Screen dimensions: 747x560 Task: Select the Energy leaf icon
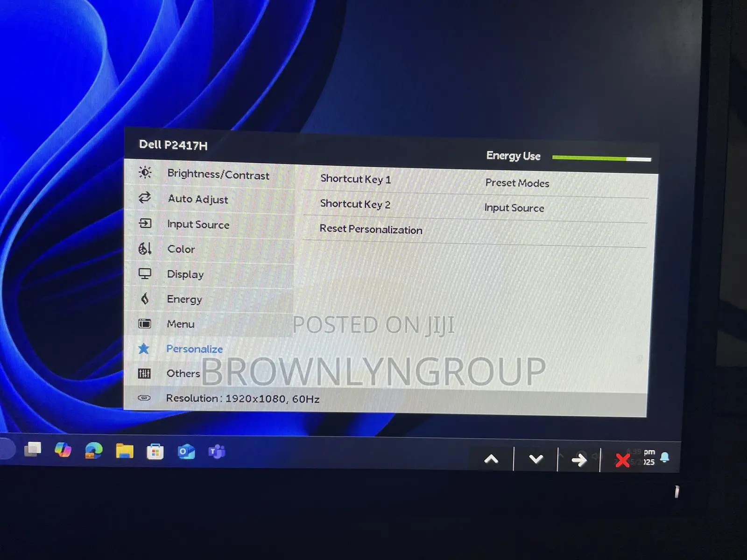point(145,298)
